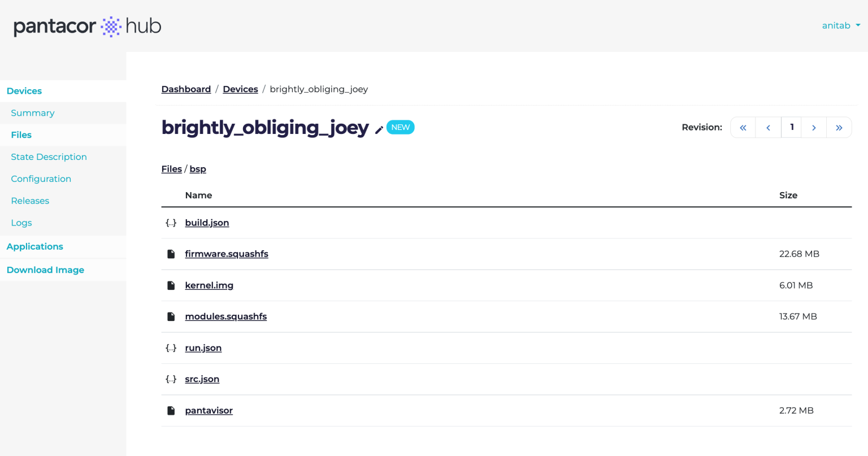Open the run.json file link
The width and height of the screenshot is (868, 456).
pyautogui.click(x=203, y=348)
